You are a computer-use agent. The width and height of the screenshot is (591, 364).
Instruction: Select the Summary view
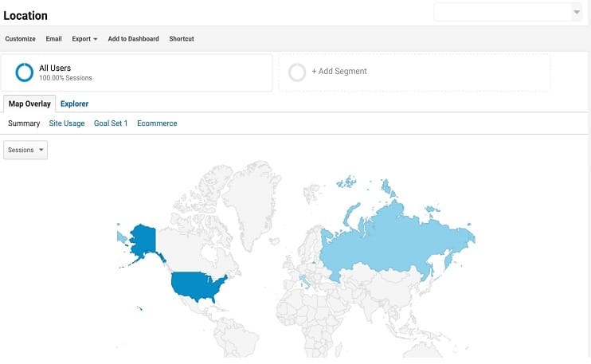[x=24, y=123]
